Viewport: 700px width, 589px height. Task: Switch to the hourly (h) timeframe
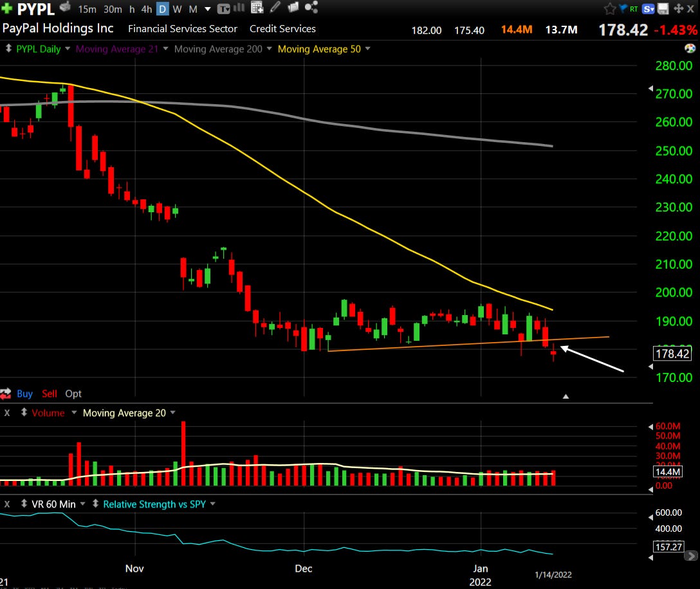pyautogui.click(x=132, y=10)
